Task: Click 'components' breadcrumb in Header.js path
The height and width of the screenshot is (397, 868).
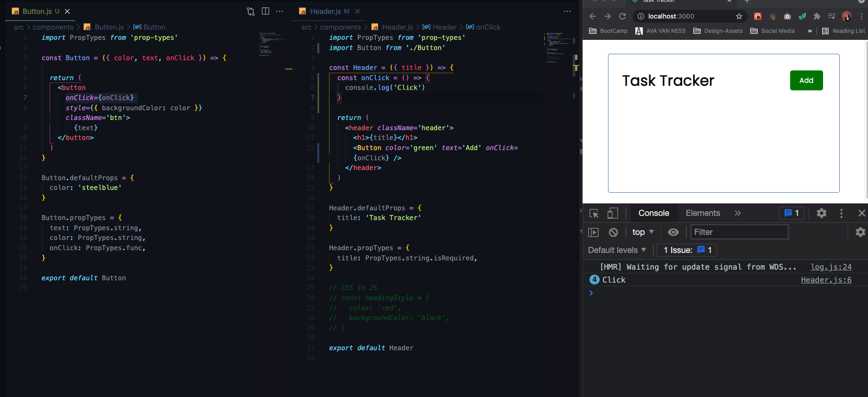Action: (341, 27)
